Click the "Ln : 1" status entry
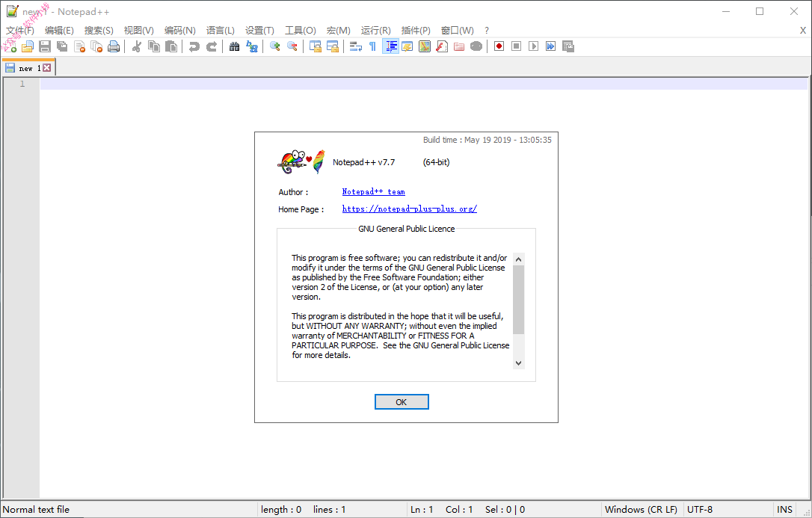 coord(422,510)
